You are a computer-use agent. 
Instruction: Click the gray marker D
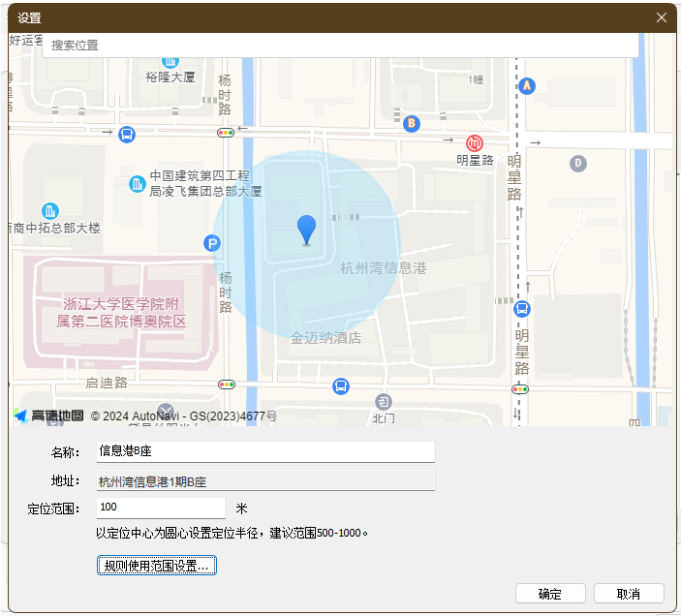point(578,163)
